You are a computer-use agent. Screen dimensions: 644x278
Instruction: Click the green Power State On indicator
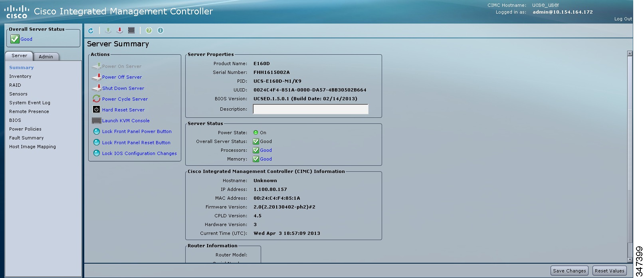tap(256, 133)
